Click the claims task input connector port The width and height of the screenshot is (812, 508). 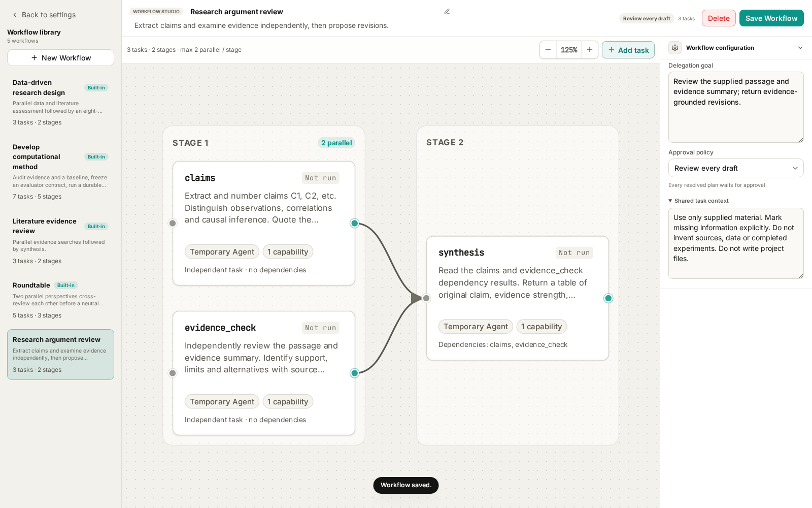point(173,224)
